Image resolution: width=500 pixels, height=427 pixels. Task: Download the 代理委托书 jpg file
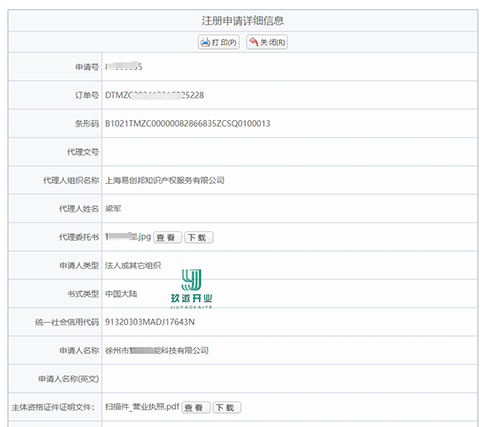(199, 237)
